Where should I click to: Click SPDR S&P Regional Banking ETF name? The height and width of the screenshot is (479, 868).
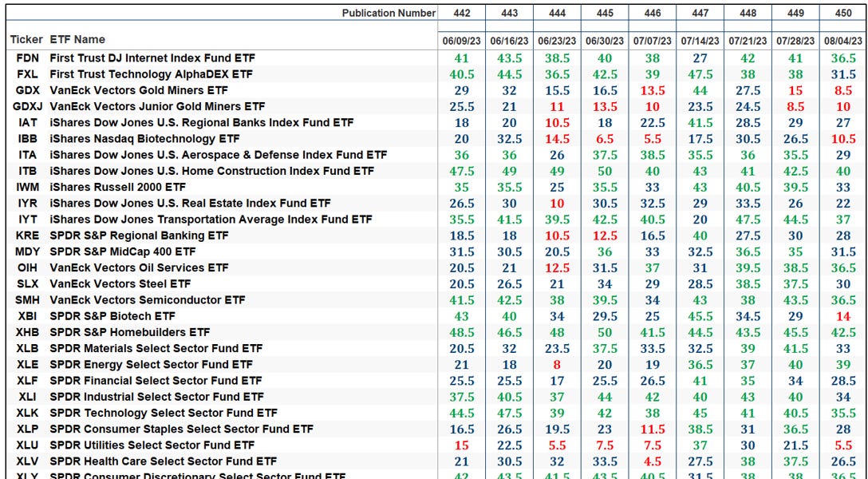[139, 236]
